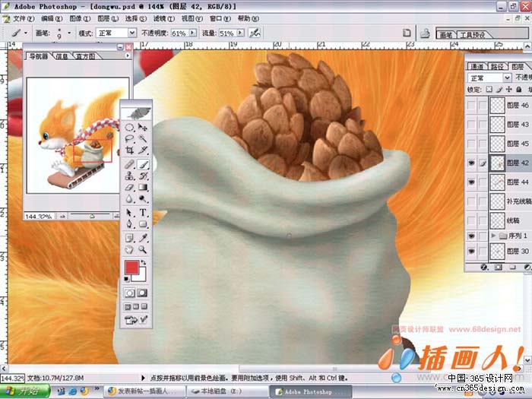The width and height of the screenshot is (532, 399).
Task: Hide layer 图层 30 eye icon
Action: tap(471, 251)
